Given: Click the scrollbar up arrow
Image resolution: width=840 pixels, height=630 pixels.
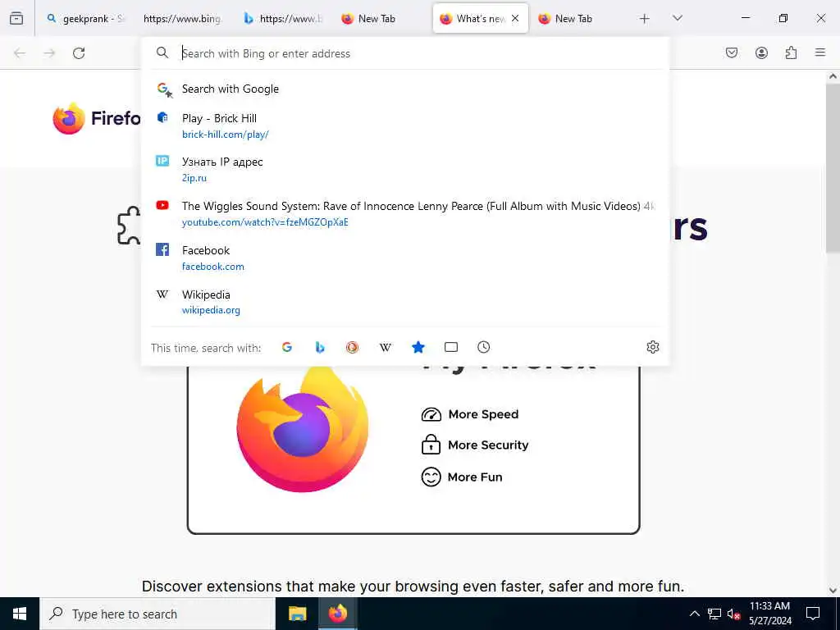Looking at the screenshot, I should coord(833,76).
